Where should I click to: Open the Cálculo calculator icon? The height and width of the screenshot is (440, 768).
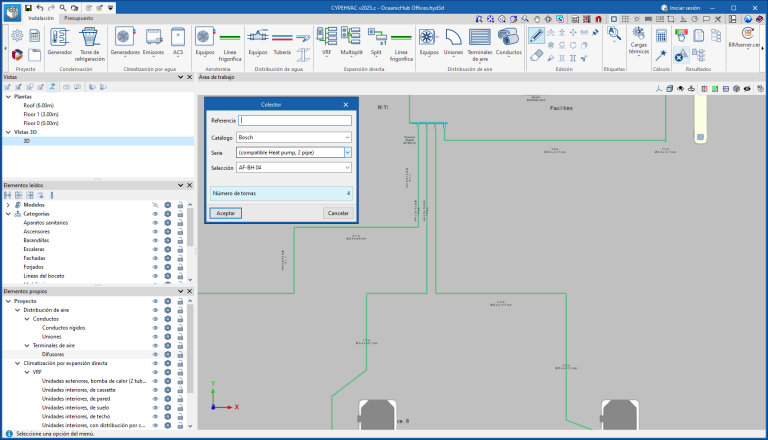[661, 35]
